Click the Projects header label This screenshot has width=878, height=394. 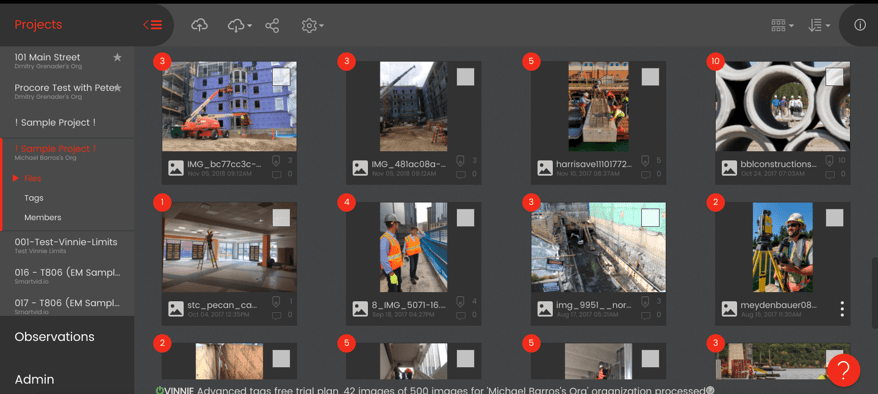38,25
